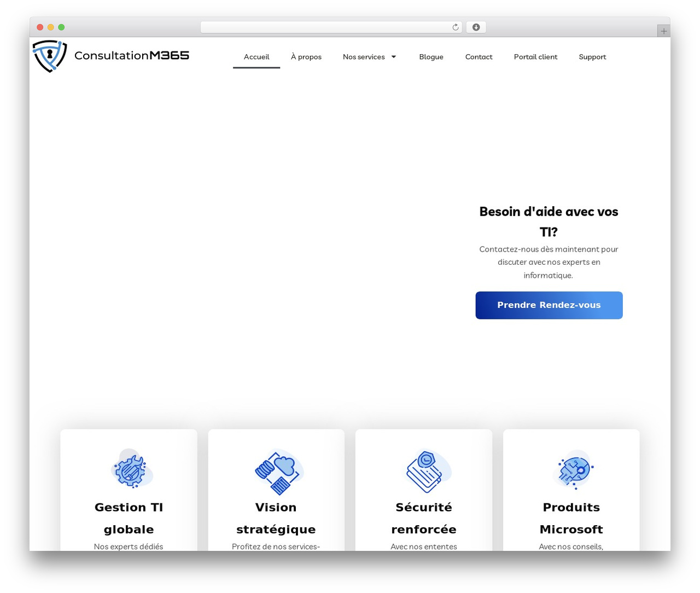Focus the browser address bar

(331, 27)
